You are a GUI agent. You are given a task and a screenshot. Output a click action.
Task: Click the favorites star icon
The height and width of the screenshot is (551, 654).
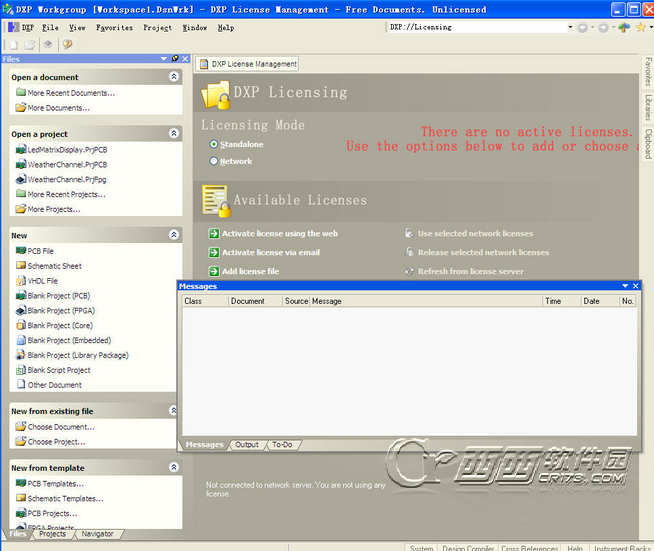coord(641,28)
